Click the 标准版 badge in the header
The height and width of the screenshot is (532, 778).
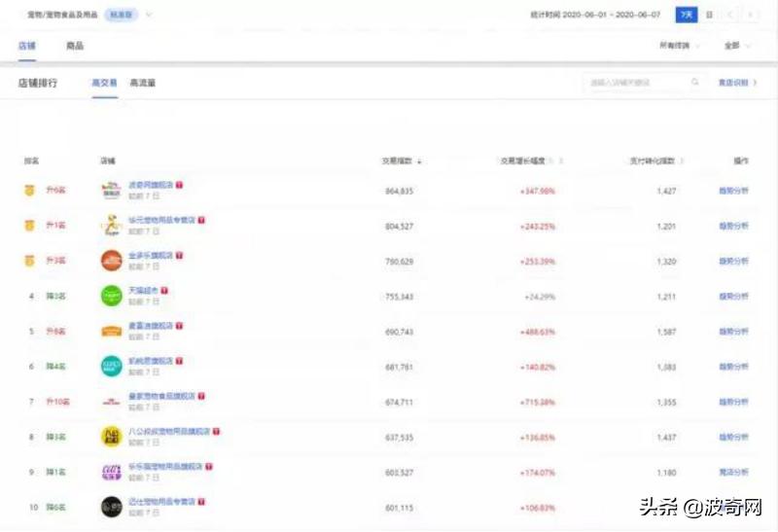121,15
